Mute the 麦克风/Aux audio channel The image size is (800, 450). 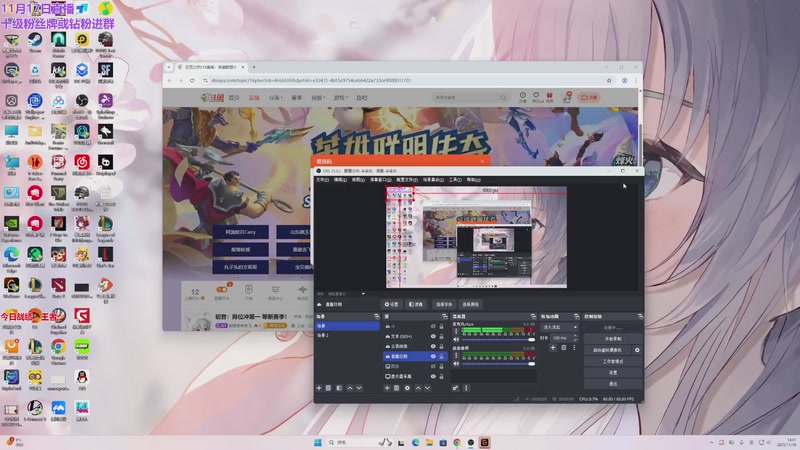coord(456,340)
